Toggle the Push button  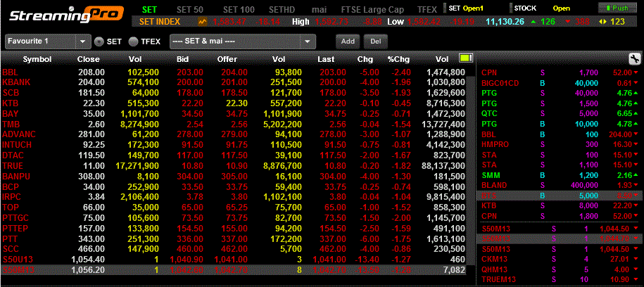619,8
